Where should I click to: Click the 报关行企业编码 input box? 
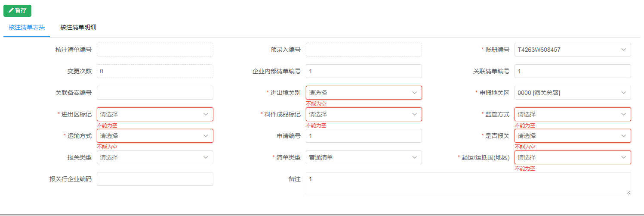coord(155,179)
